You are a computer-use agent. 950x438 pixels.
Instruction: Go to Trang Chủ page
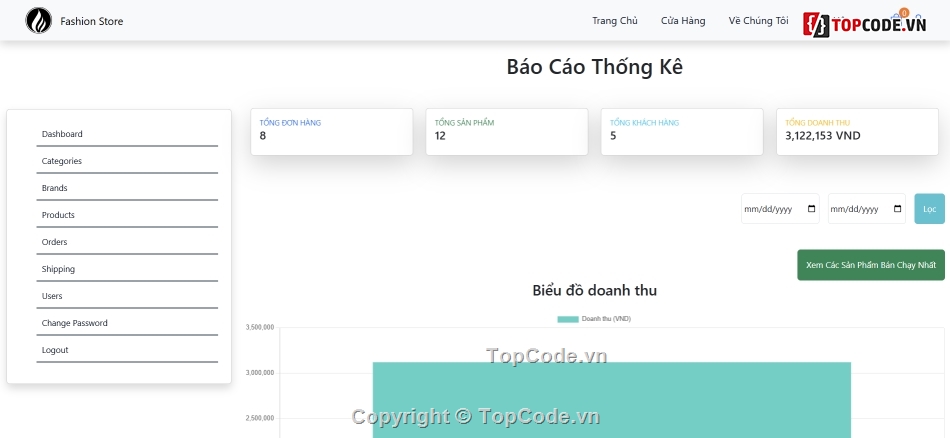click(615, 21)
